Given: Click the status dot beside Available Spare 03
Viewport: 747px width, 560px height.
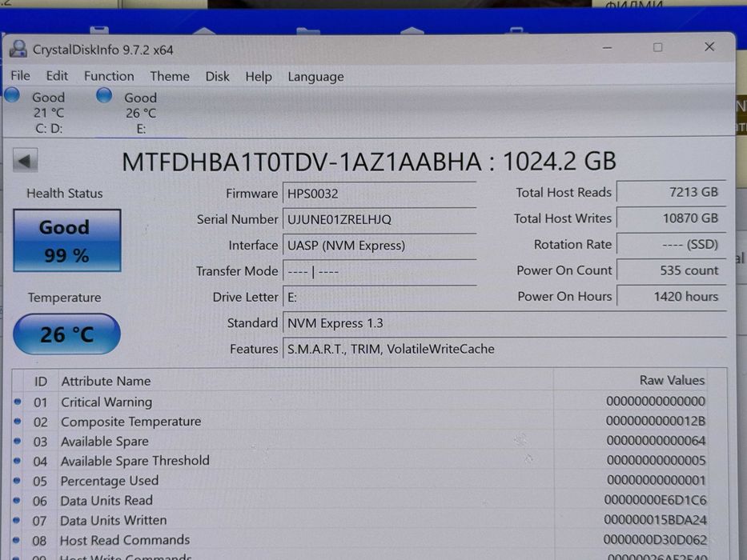Looking at the screenshot, I should tap(18, 442).
